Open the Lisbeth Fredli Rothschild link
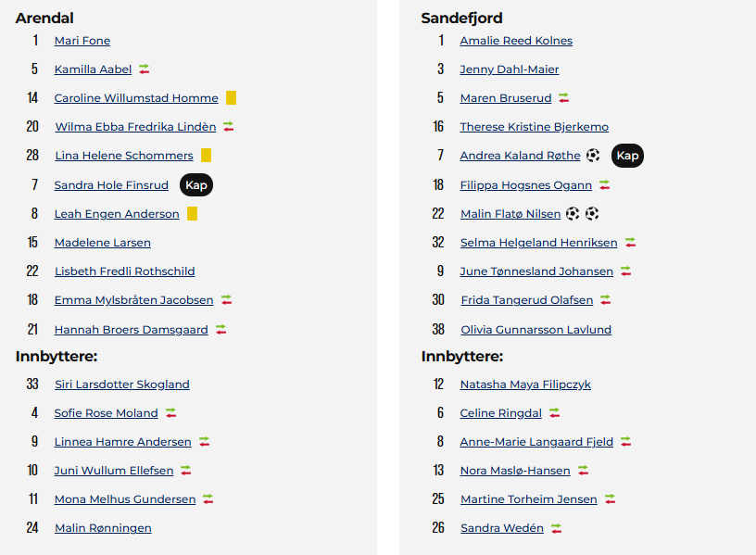The height and width of the screenshot is (555, 756). click(x=125, y=271)
